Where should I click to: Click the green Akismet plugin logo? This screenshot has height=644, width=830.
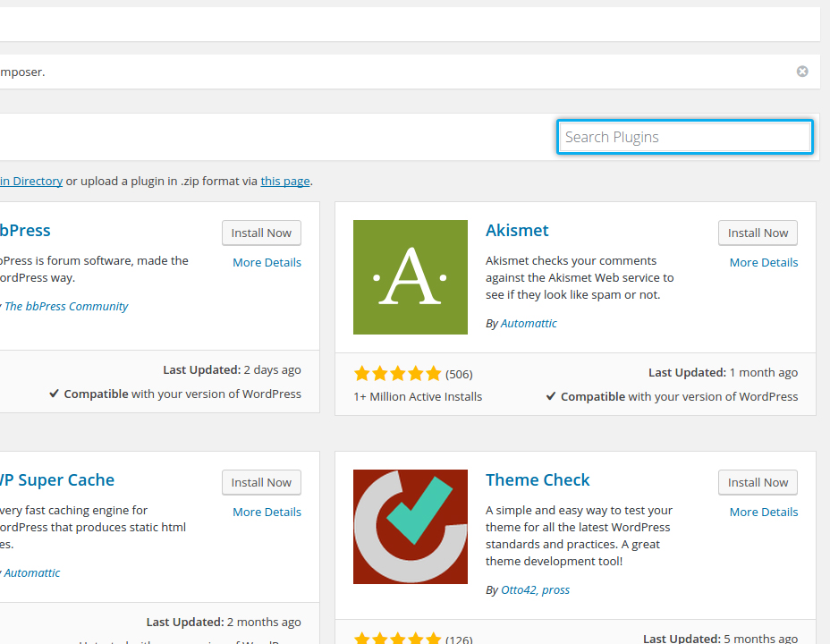click(411, 277)
